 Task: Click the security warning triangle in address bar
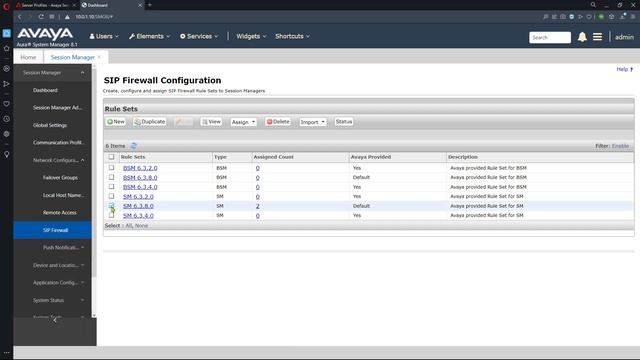pyautogui.click(x=67, y=17)
